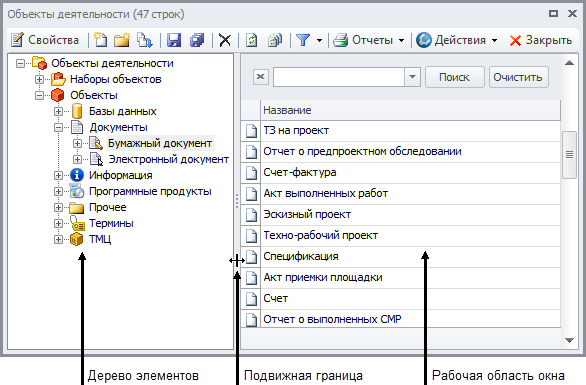Sort by the Название column header
586x385 pixels.
click(x=410, y=110)
